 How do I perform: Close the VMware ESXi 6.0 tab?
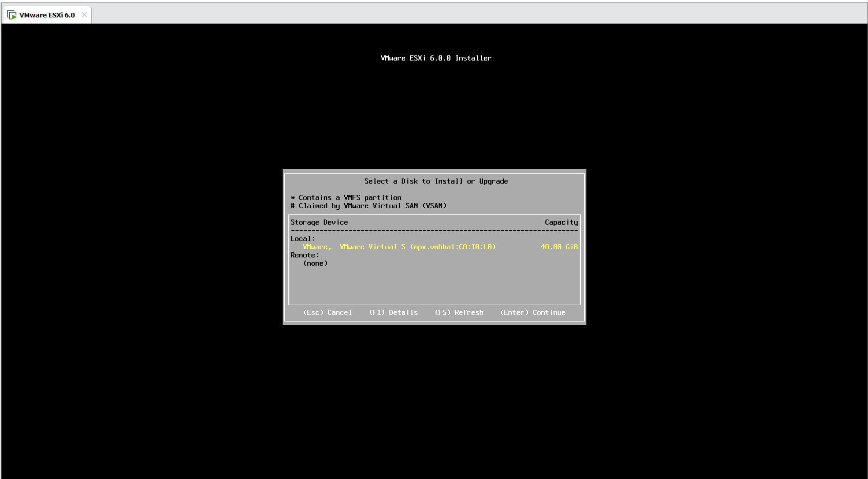point(84,15)
